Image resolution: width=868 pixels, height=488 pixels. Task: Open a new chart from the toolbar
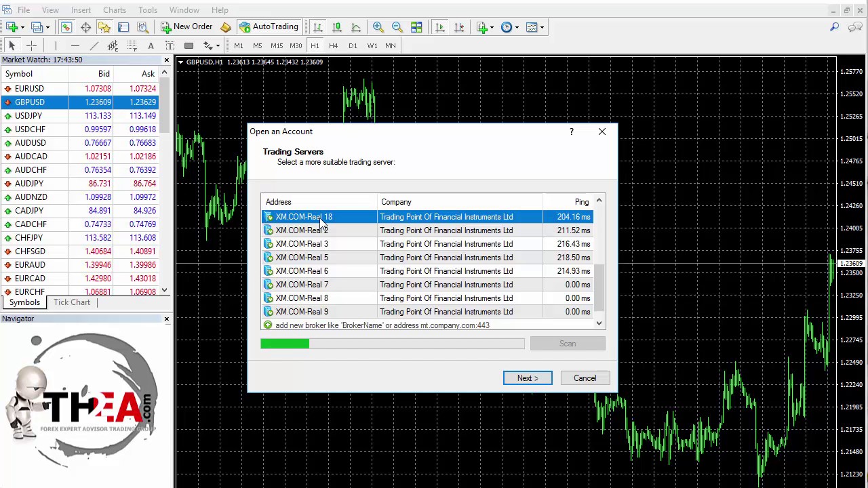click(12, 27)
